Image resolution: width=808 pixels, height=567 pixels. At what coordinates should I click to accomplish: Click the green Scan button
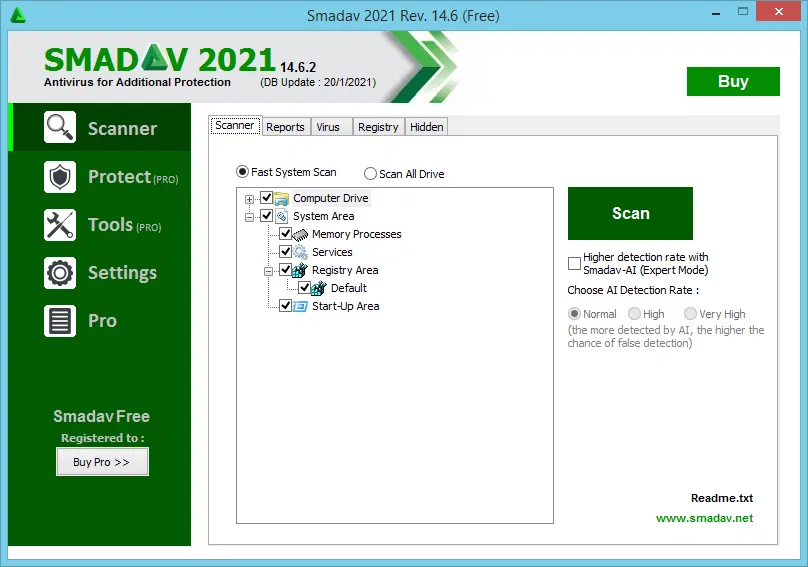[630, 213]
